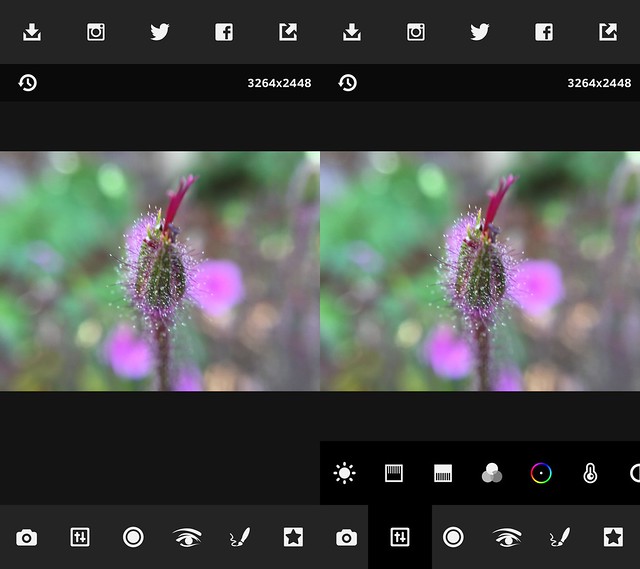This screenshot has width=640, height=569.
Task: Download the photo on left screen
Action: click(32, 32)
